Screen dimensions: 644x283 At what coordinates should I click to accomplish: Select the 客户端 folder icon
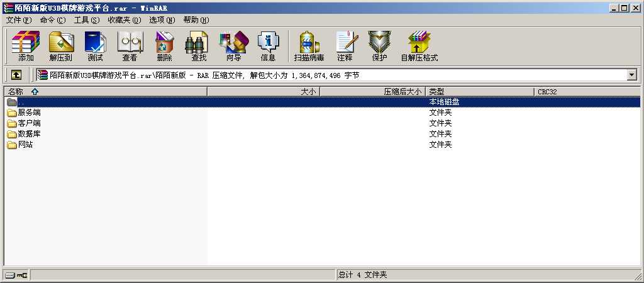pos(11,123)
